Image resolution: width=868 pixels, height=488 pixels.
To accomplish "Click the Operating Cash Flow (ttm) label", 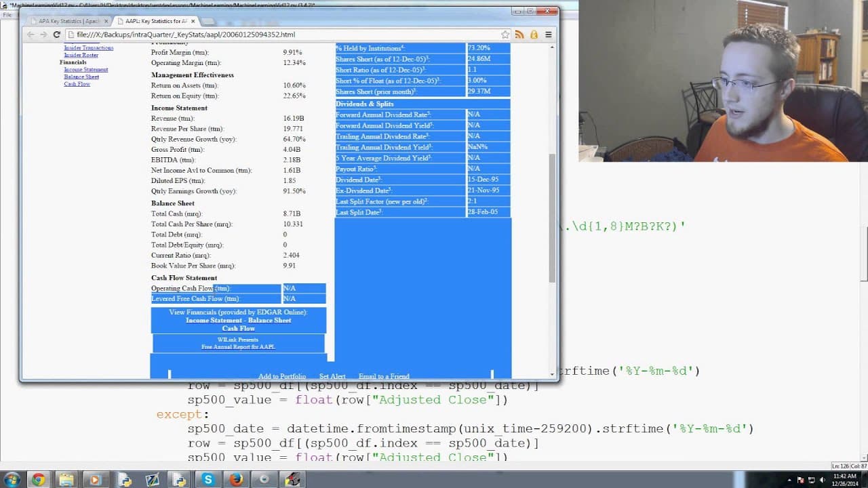I will 191,289.
